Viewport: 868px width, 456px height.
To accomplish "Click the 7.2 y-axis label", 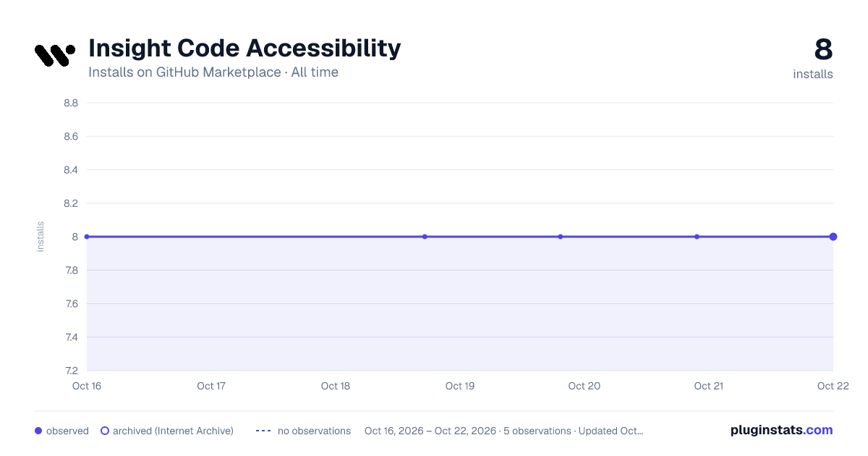I will point(71,371).
